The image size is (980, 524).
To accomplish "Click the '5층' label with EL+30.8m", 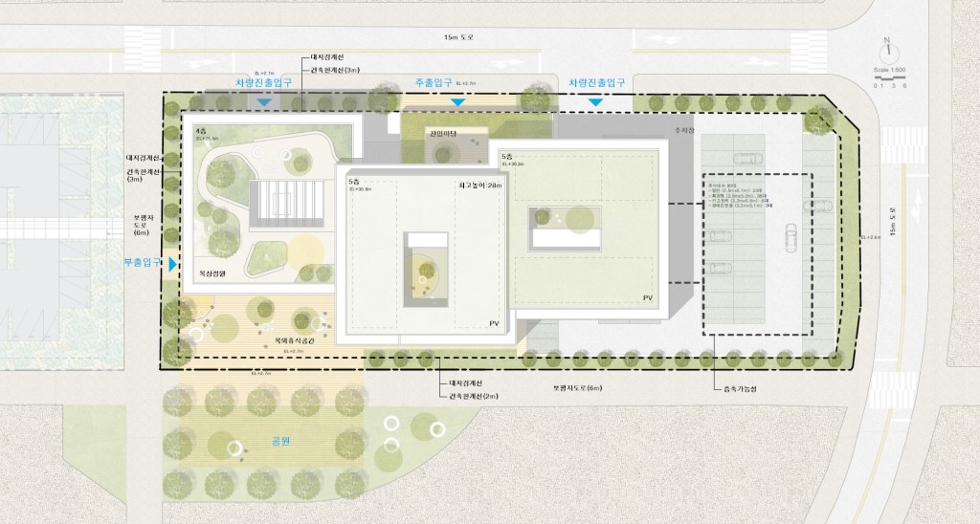I will point(354,181).
